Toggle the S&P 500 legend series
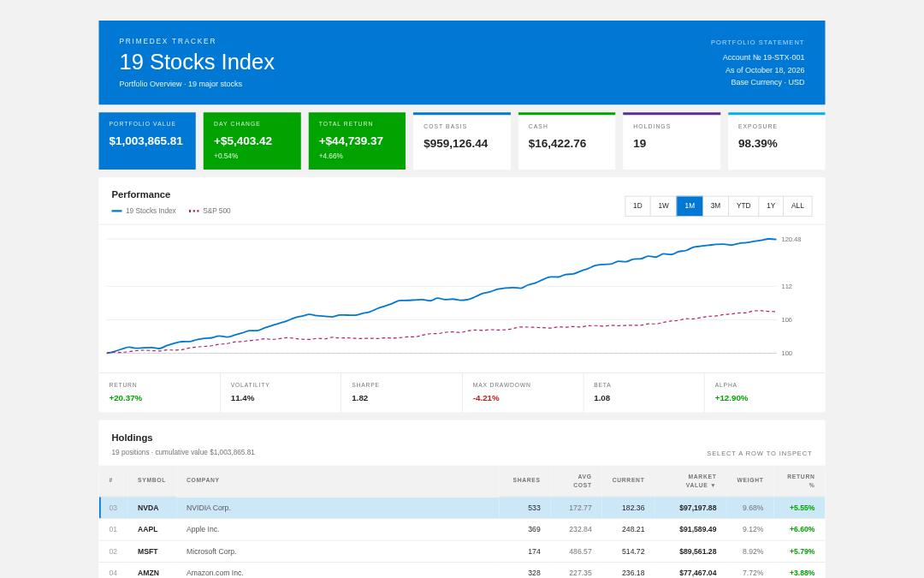924x578 pixels. (x=210, y=211)
